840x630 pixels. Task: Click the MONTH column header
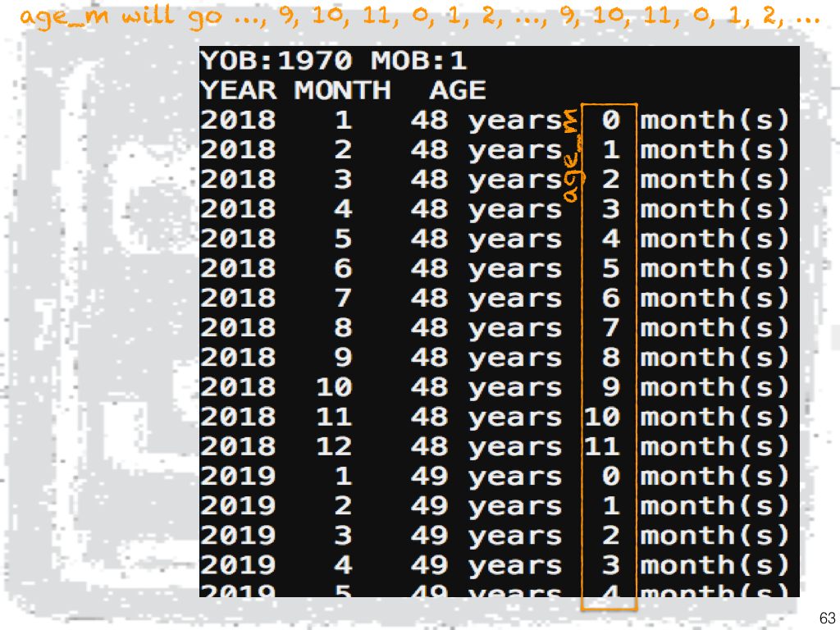(342, 90)
